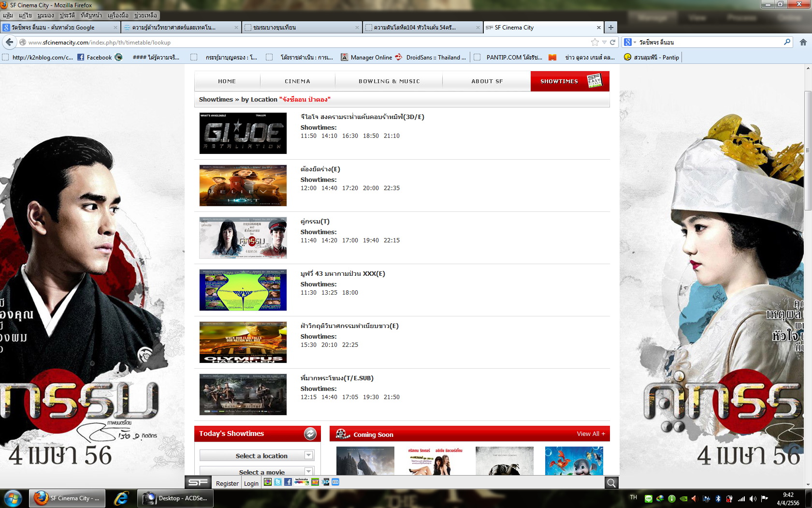Go back using the browser back arrow

coord(9,42)
